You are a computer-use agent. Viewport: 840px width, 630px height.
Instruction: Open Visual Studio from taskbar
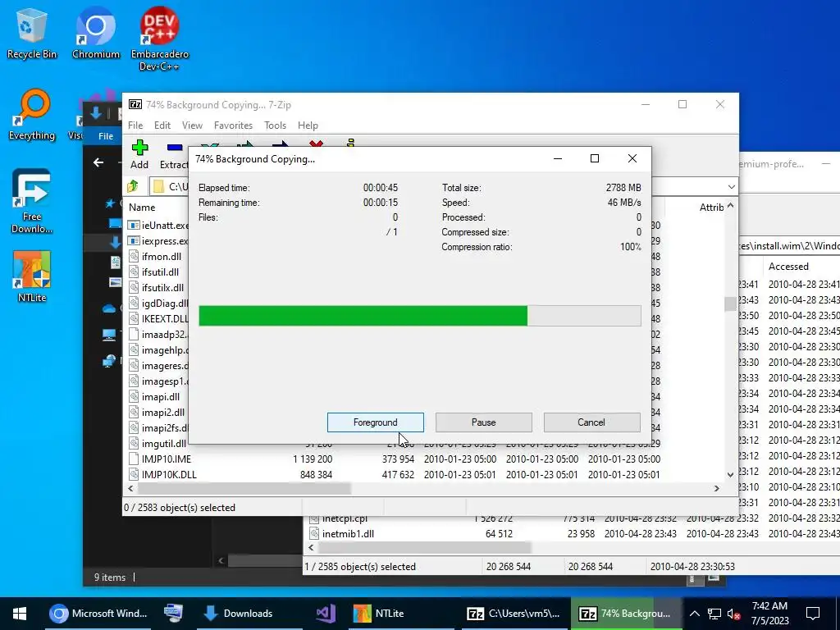click(x=326, y=614)
